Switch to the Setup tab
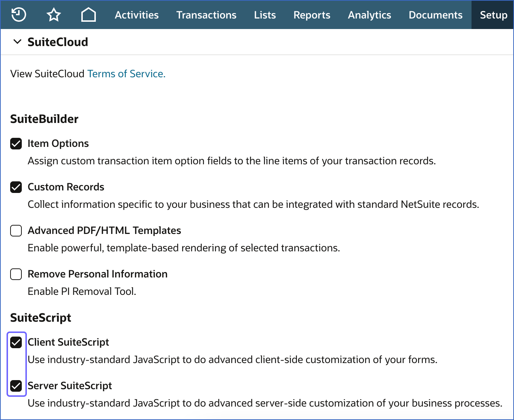This screenshot has height=420, width=514. [493, 15]
